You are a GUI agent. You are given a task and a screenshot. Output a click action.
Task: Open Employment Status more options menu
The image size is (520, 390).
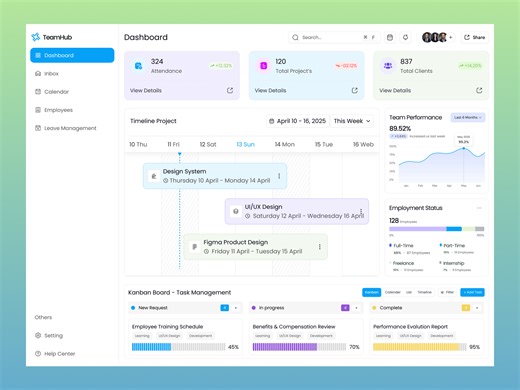pos(479,208)
